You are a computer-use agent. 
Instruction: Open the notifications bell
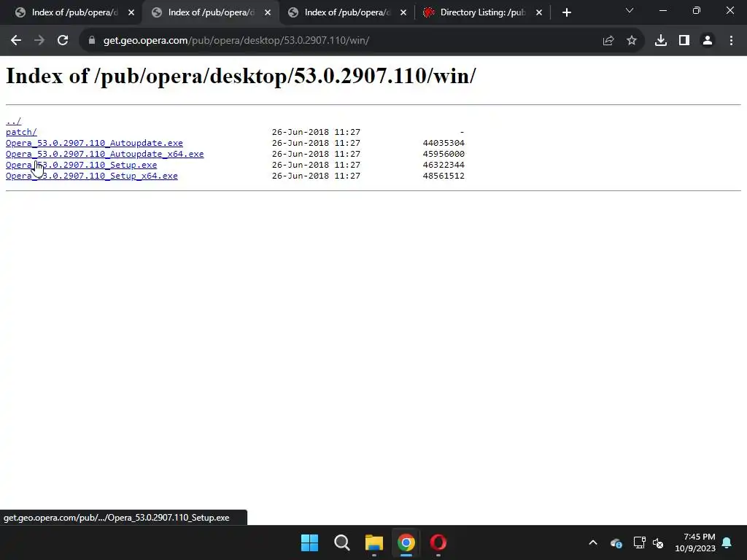coord(727,542)
